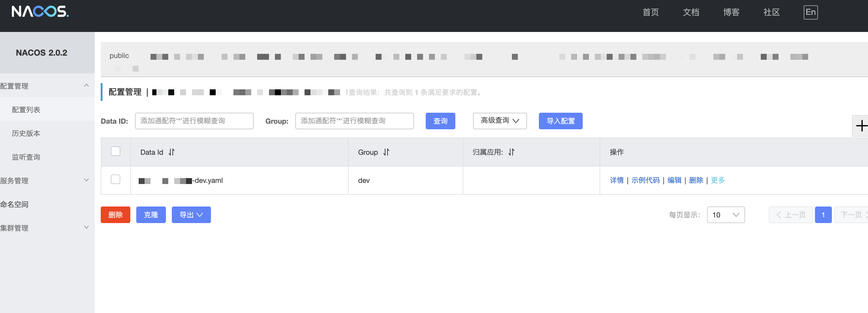
Task: Focus the Group search field
Action: click(x=354, y=121)
